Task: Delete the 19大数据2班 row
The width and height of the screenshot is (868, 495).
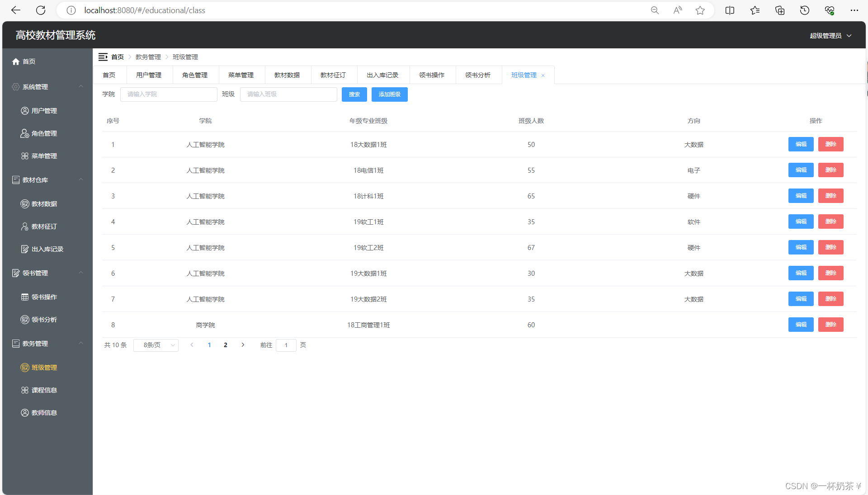Action: pos(831,299)
